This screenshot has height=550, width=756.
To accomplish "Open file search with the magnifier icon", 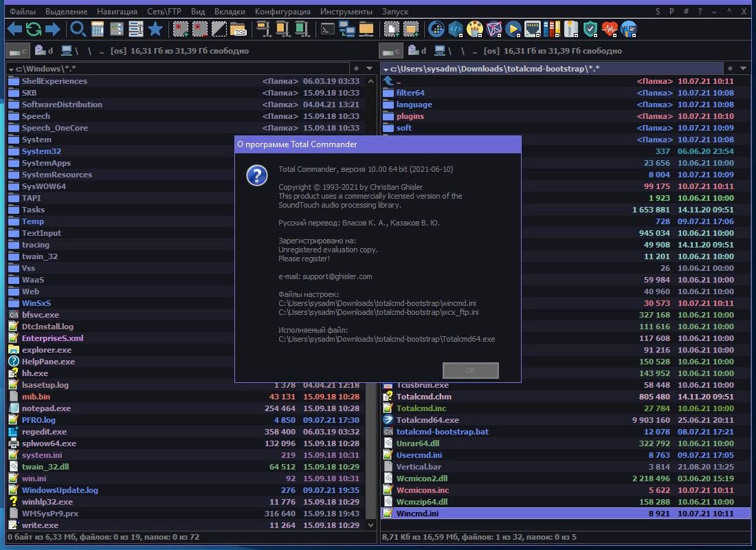I will [77, 30].
